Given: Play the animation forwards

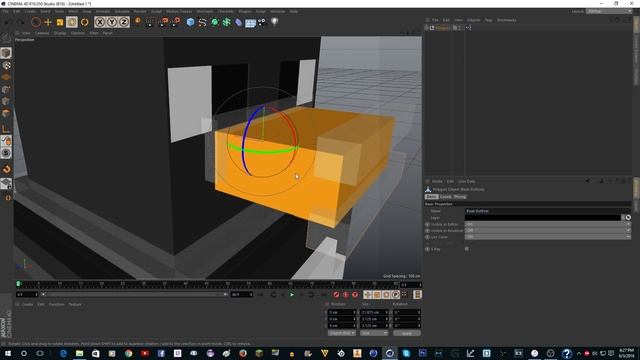Looking at the screenshot, I should [x=292, y=294].
